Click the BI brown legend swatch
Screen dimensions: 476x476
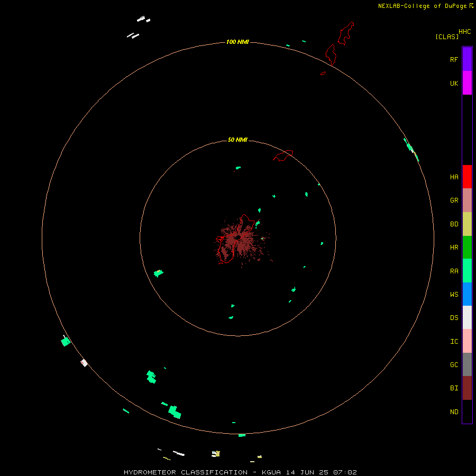click(467, 388)
